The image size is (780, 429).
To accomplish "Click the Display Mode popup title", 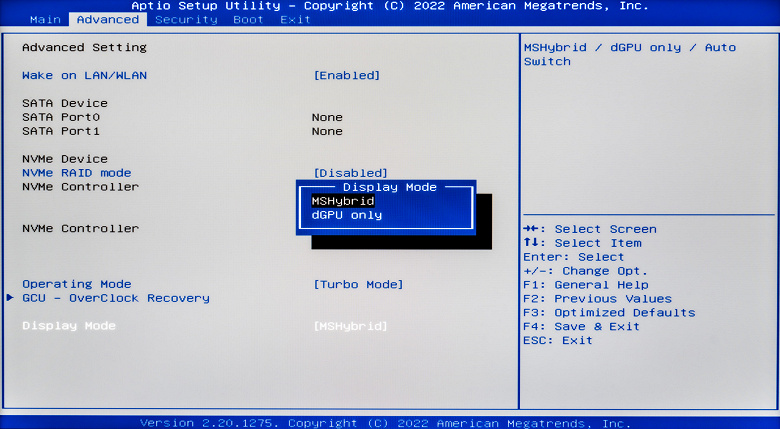I will (x=390, y=187).
